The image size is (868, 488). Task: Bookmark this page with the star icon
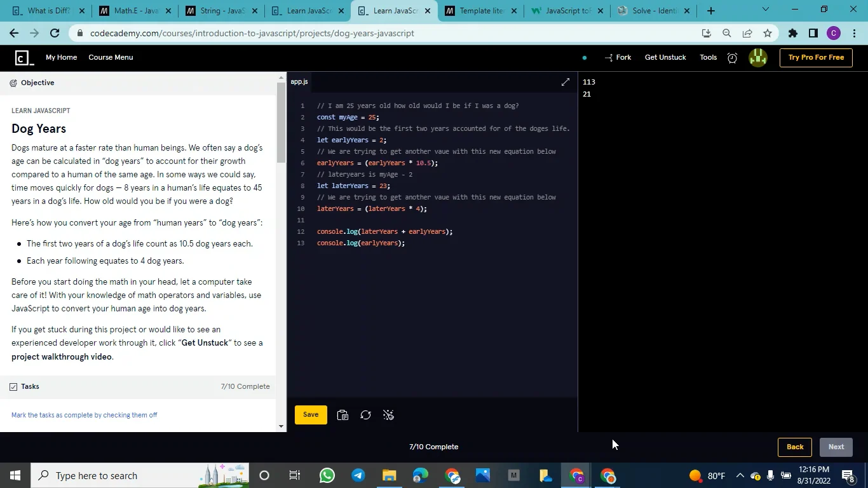click(768, 33)
